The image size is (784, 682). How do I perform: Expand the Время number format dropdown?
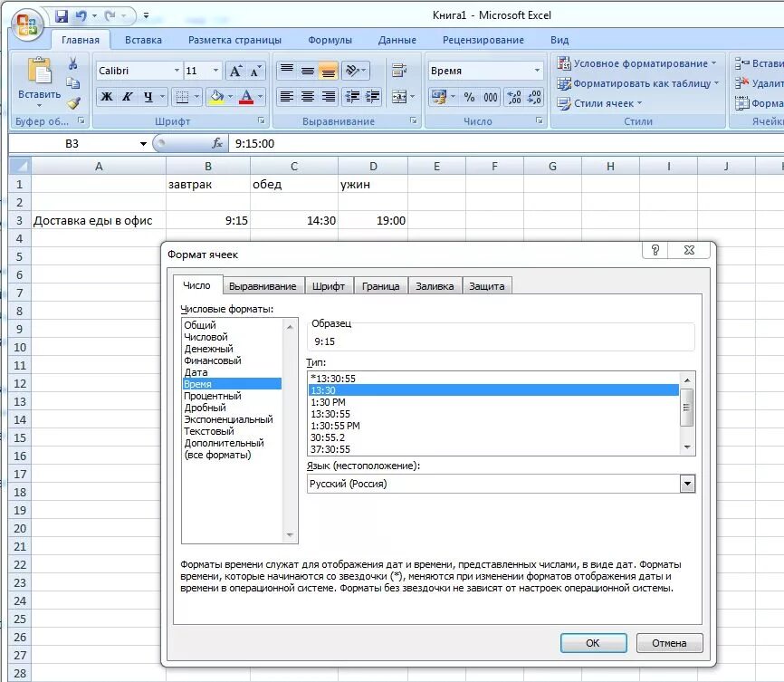point(537,71)
